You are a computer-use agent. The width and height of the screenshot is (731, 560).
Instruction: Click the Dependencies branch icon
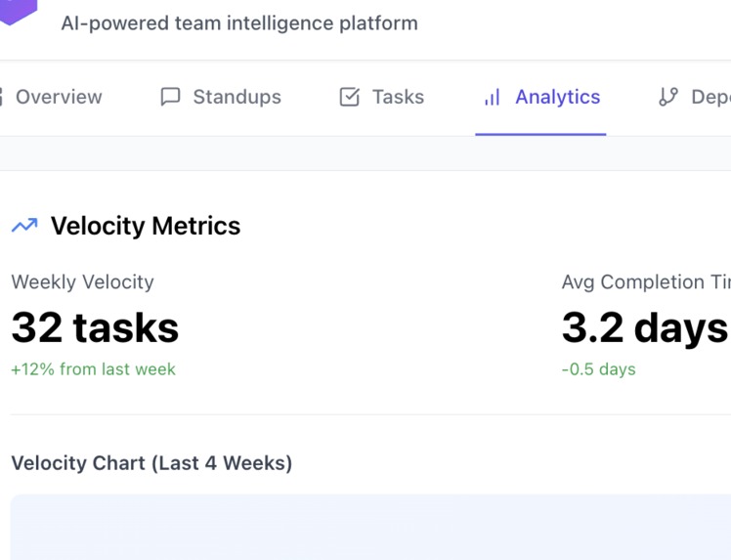(x=668, y=97)
